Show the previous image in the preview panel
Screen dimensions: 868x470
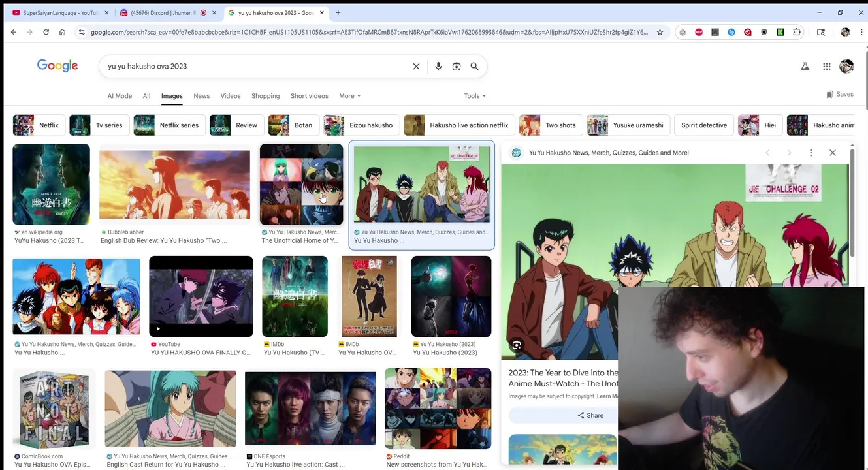pyautogui.click(x=767, y=153)
